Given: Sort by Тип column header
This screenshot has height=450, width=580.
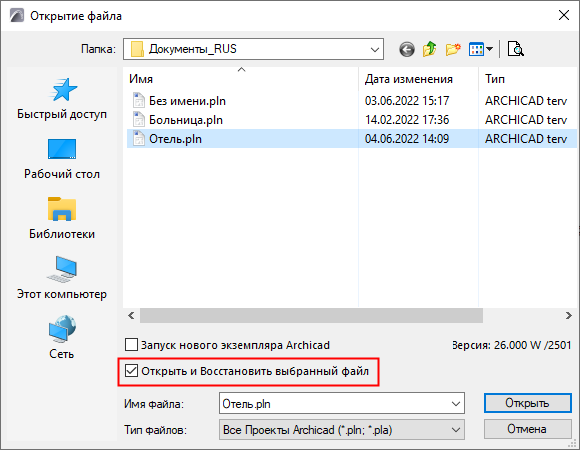Looking at the screenshot, I should point(495,79).
